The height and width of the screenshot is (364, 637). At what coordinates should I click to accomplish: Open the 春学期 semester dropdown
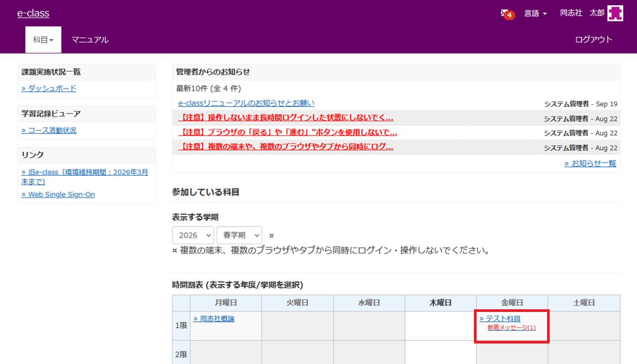[239, 235]
